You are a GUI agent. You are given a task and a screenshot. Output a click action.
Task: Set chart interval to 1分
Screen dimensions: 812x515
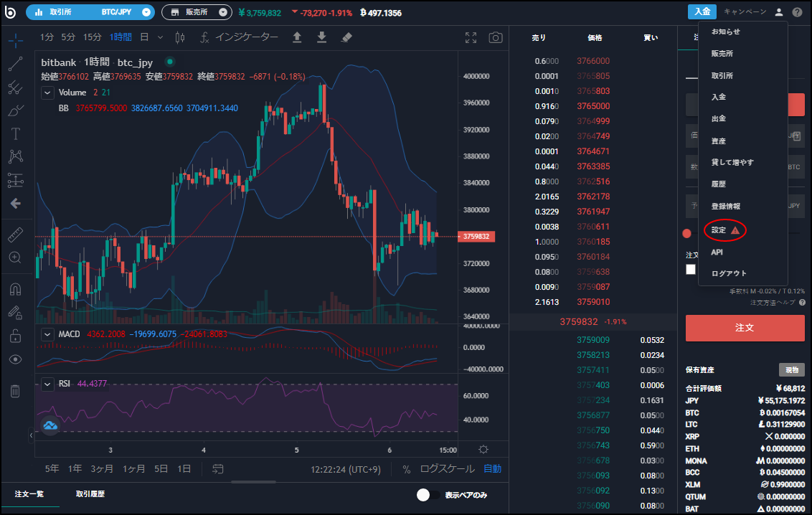point(47,37)
